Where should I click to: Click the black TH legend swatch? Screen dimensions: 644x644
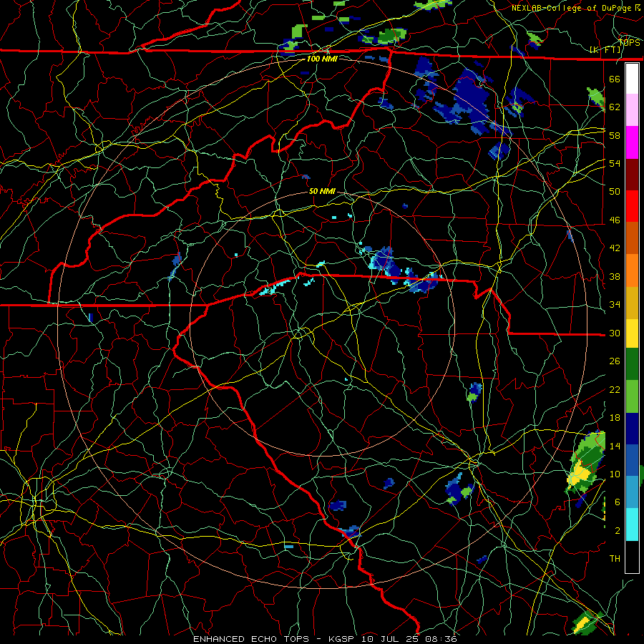(632, 557)
